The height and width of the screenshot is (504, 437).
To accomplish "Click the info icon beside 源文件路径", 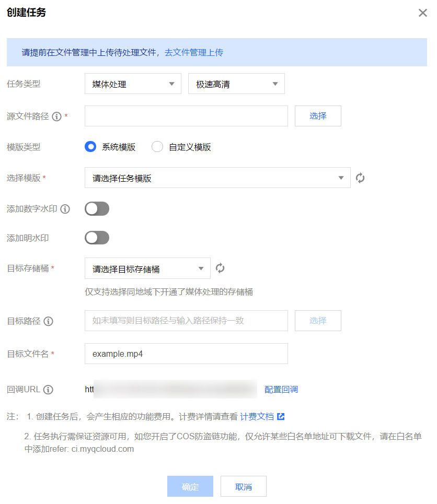I will point(57,116).
